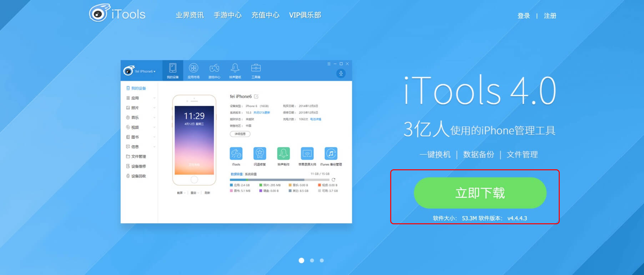Click the blue 应用 2.4 GB legend swatch
Image resolution: width=644 pixels, height=275 pixels.
click(x=231, y=185)
